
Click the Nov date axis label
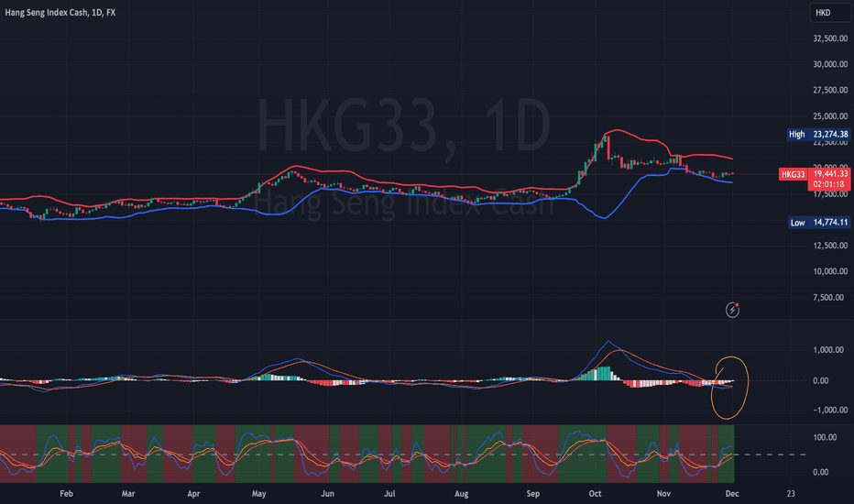663,494
